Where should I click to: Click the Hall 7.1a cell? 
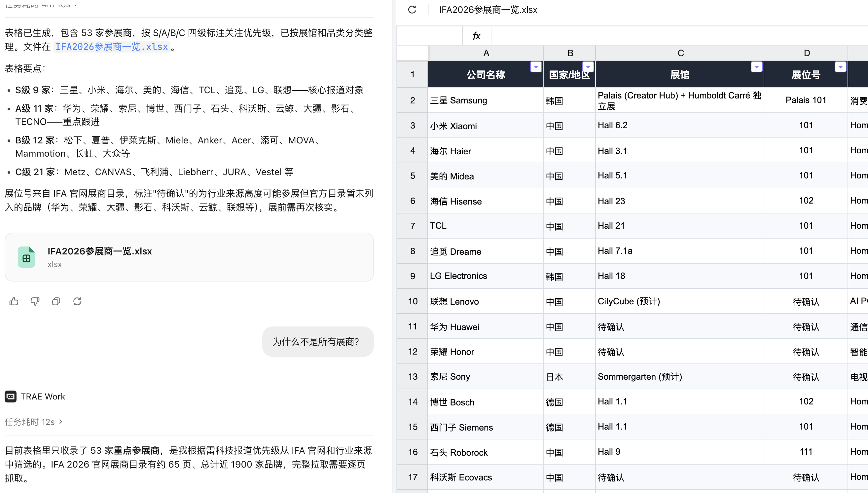[x=680, y=251]
